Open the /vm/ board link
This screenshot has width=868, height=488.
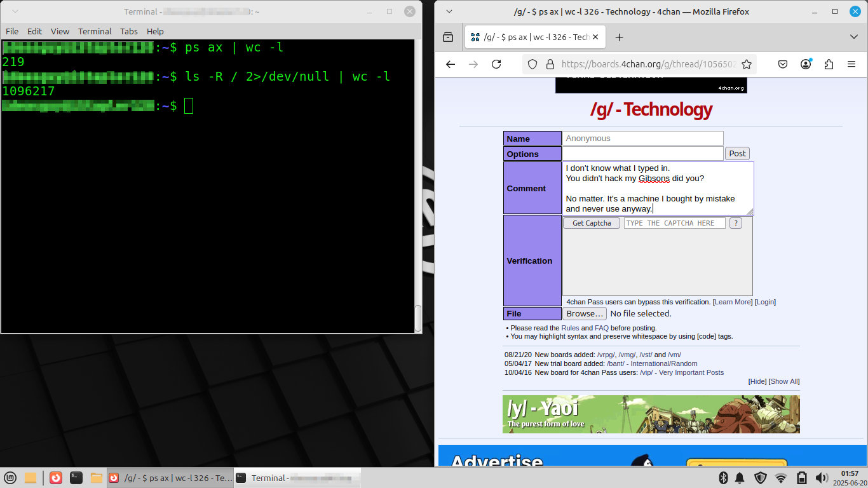tap(674, 355)
